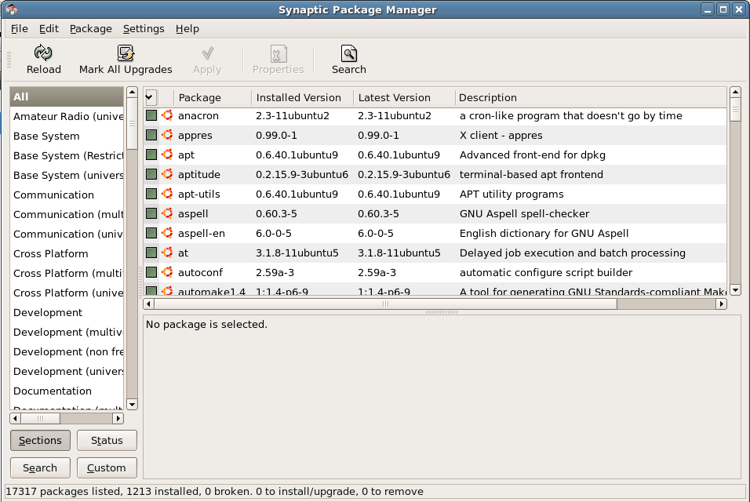Select the Communication section
The height and width of the screenshot is (502, 750).
pyautogui.click(x=66, y=195)
